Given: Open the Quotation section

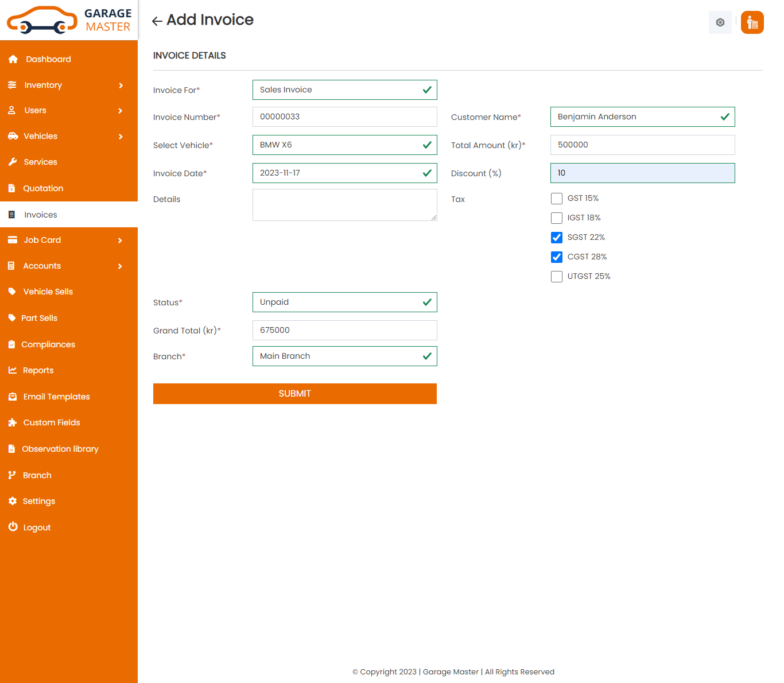Looking at the screenshot, I should pos(43,188).
